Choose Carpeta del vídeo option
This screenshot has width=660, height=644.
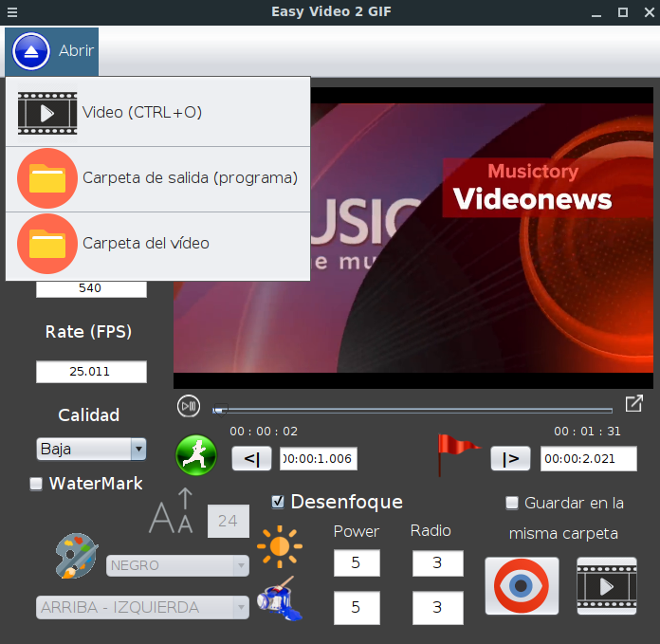[157, 245]
